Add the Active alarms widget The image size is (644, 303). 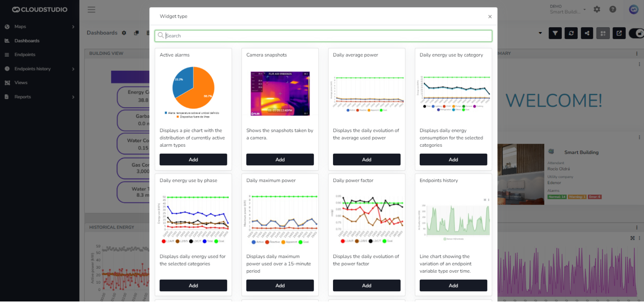click(x=193, y=160)
